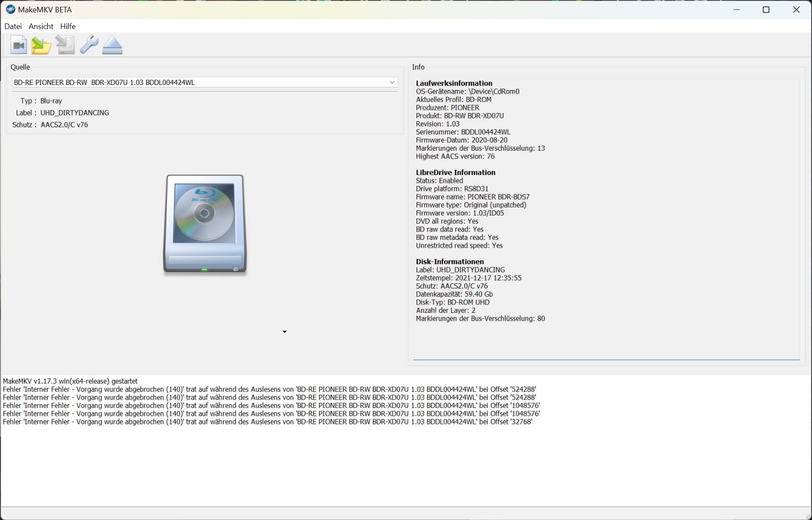The height and width of the screenshot is (520, 812).
Task: Open settings via the wrench icon
Action: (x=89, y=45)
